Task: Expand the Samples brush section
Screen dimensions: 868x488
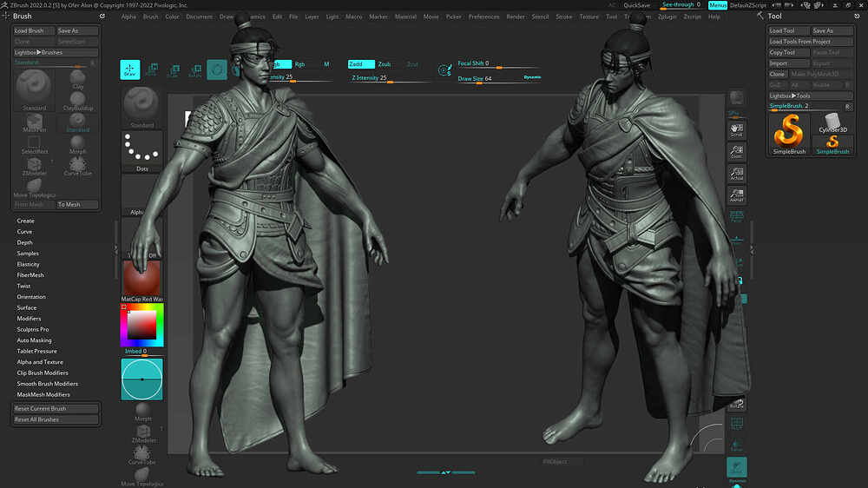Action: pos(28,254)
